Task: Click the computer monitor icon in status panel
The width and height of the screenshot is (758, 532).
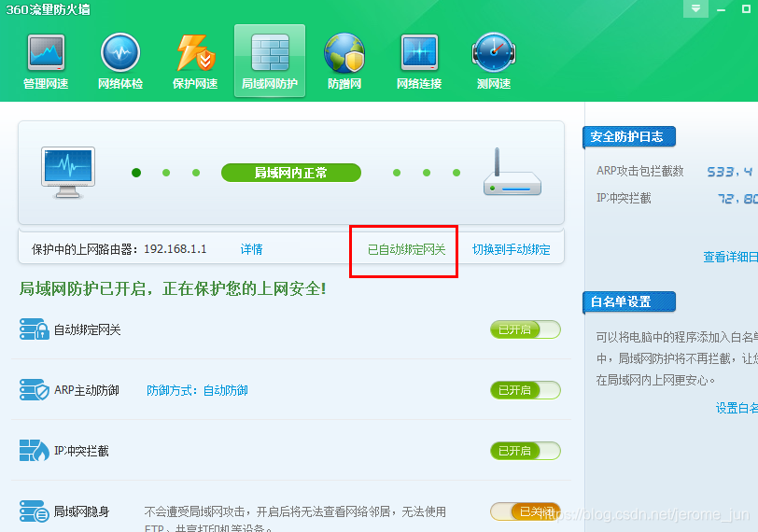Action: tap(68, 173)
